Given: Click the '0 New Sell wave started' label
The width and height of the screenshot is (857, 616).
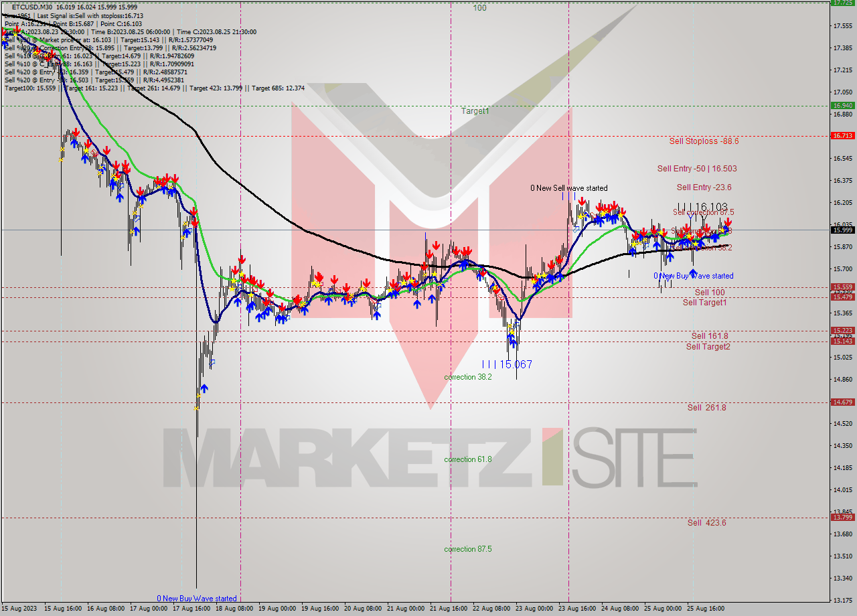Looking at the screenshot, I should tap(569, 189).
